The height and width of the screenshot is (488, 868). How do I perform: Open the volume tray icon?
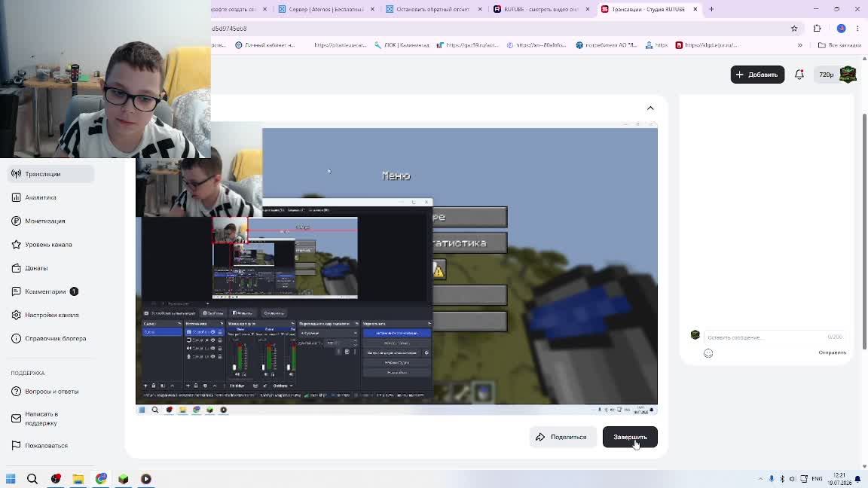click(x=792, y=479)
